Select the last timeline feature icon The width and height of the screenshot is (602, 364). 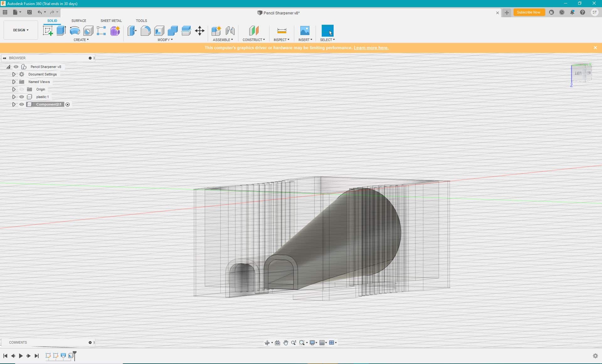click(x=71, y=356)
